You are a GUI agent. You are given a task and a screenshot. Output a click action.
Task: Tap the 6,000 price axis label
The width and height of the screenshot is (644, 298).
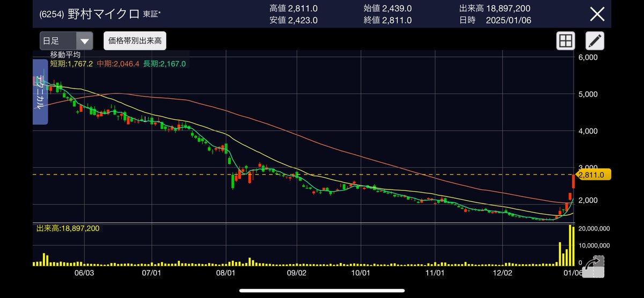(589, 57)
